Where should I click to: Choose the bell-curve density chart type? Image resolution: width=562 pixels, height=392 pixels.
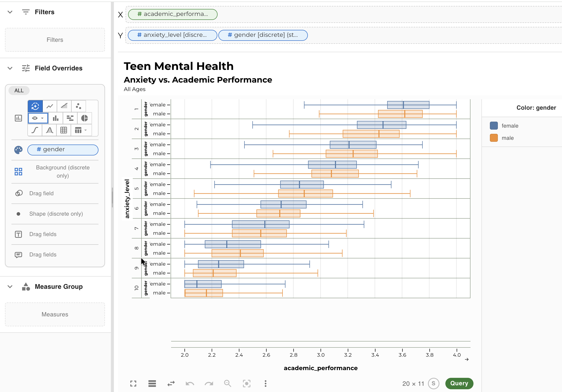[49, 130]
